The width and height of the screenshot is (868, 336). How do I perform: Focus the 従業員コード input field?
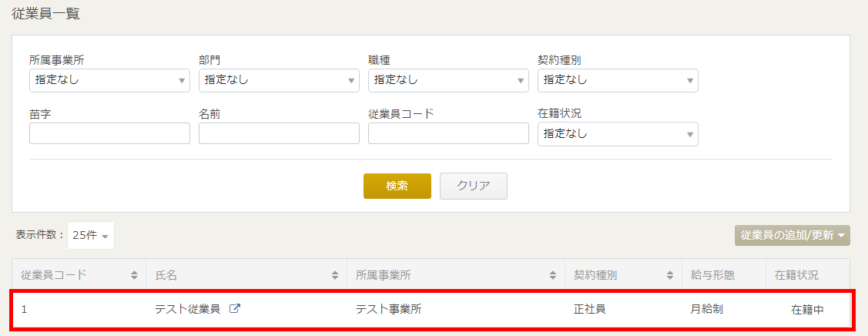pos(448,133)
